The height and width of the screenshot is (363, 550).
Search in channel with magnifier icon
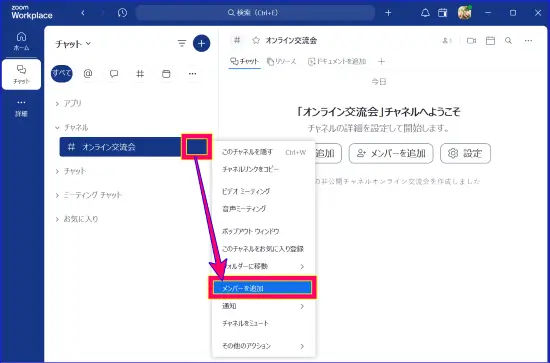[508, 41]
